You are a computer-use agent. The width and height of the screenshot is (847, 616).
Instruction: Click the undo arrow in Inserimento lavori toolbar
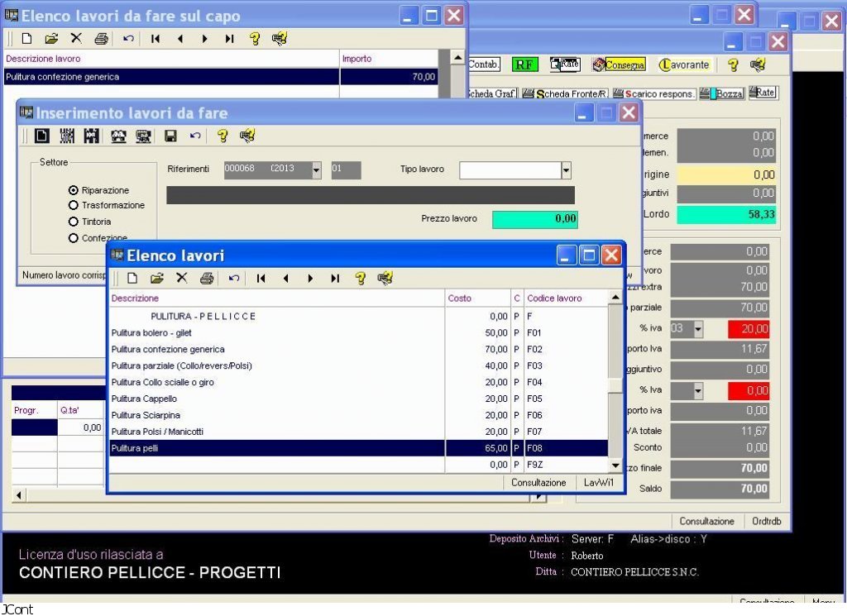194,136
